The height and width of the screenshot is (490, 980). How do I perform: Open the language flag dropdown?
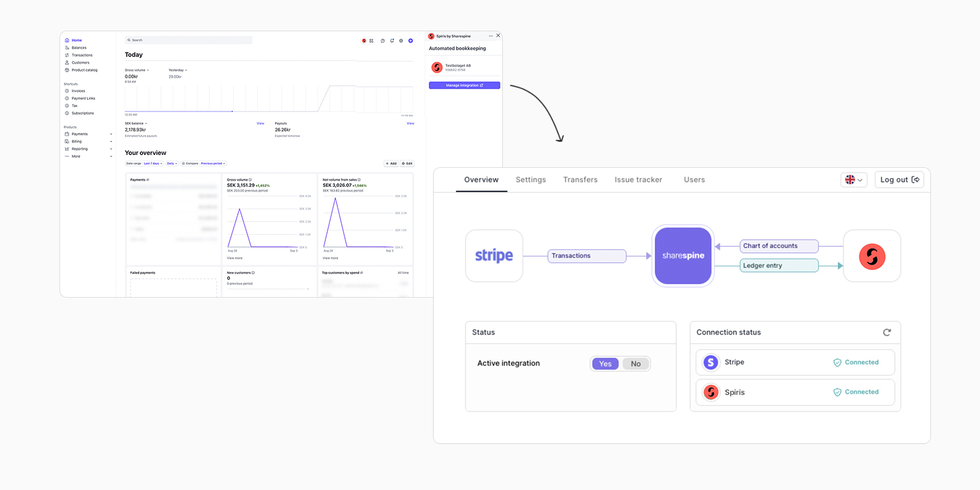[853, 179]
